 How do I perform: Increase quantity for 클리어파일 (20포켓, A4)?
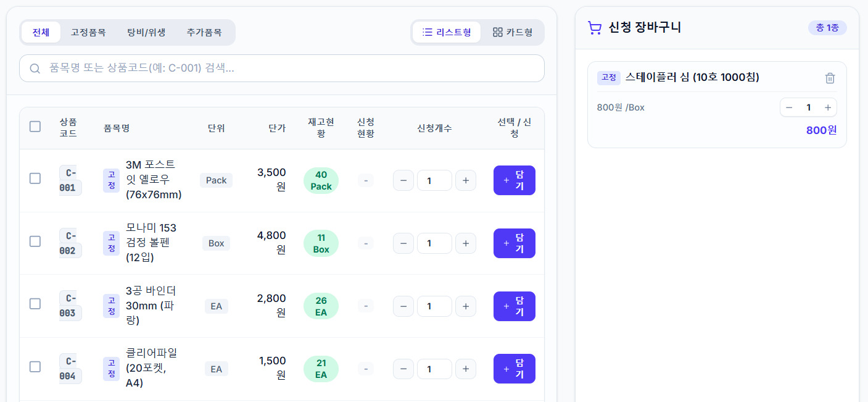coord(466,369)
